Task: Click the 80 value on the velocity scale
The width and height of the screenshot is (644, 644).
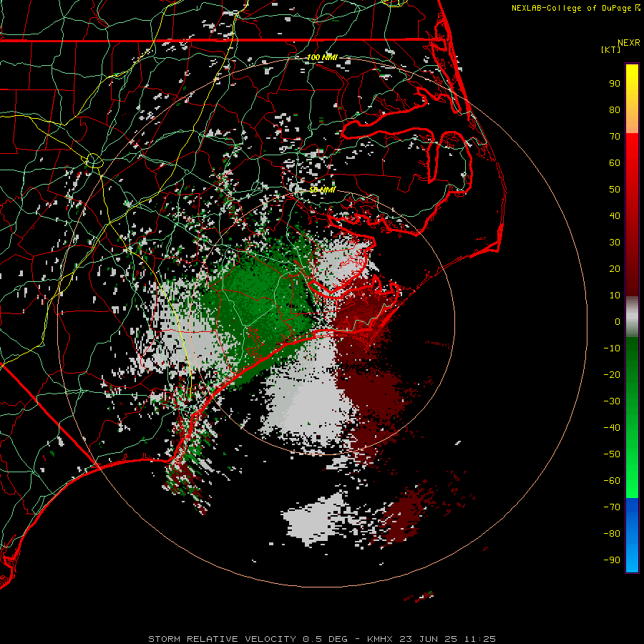Action: pyautogui.click(x=615, y=109)
